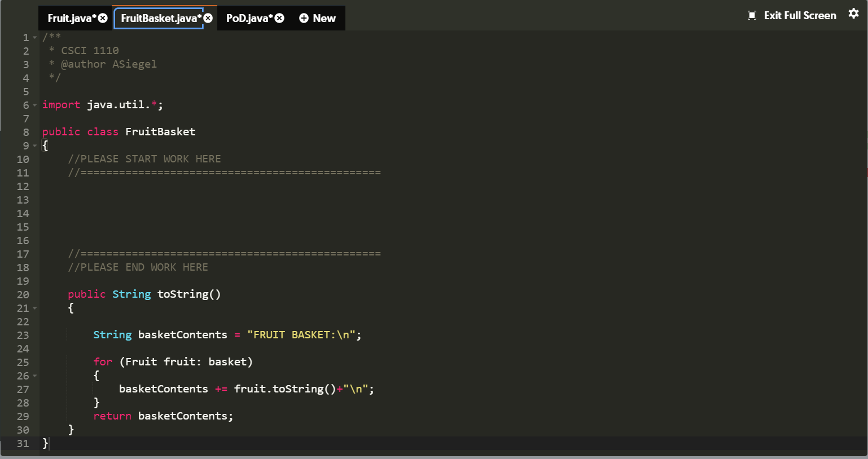
Task: Open settings with the gear icon
Action: pos(854,13)
